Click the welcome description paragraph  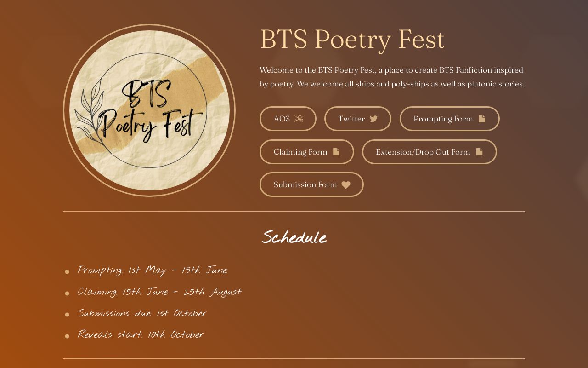coord(391,77)
